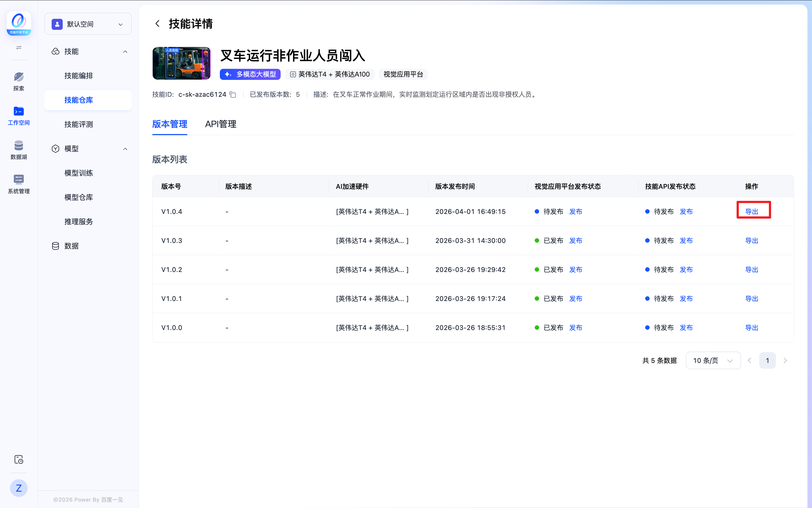Click the 版本发布时间 column header

[x=455, y=187]
